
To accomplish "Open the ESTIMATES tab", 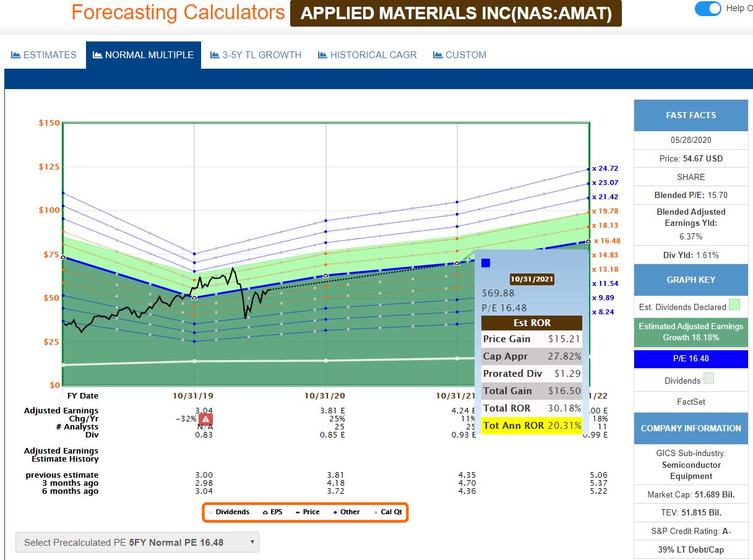I will 44,55.
